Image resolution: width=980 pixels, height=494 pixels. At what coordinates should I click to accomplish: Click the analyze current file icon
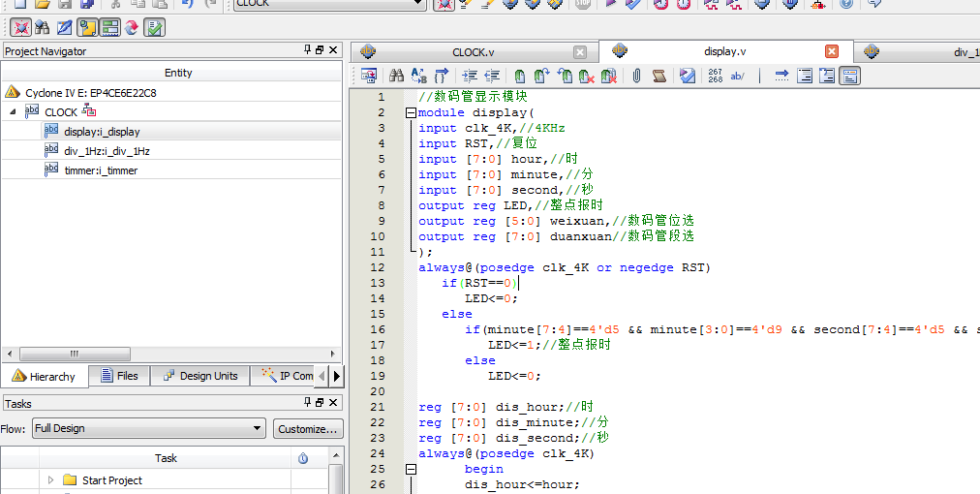click(688, 76)
